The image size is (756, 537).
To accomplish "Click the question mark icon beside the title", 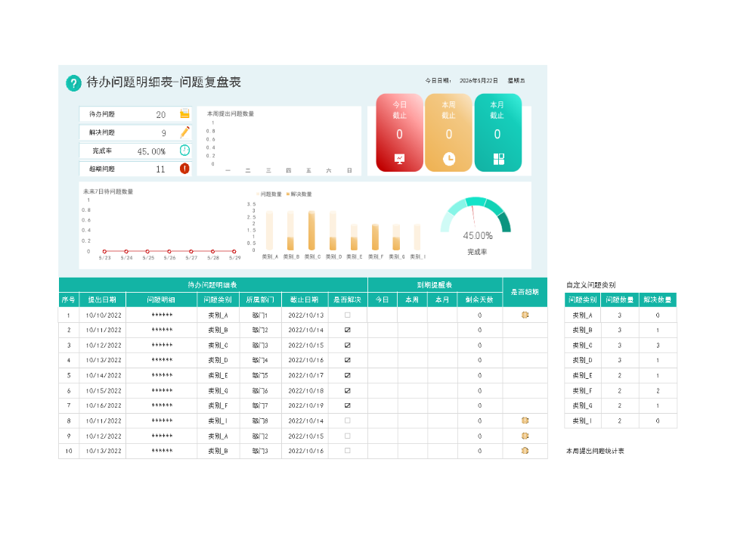I will click(x=73, y=83).
